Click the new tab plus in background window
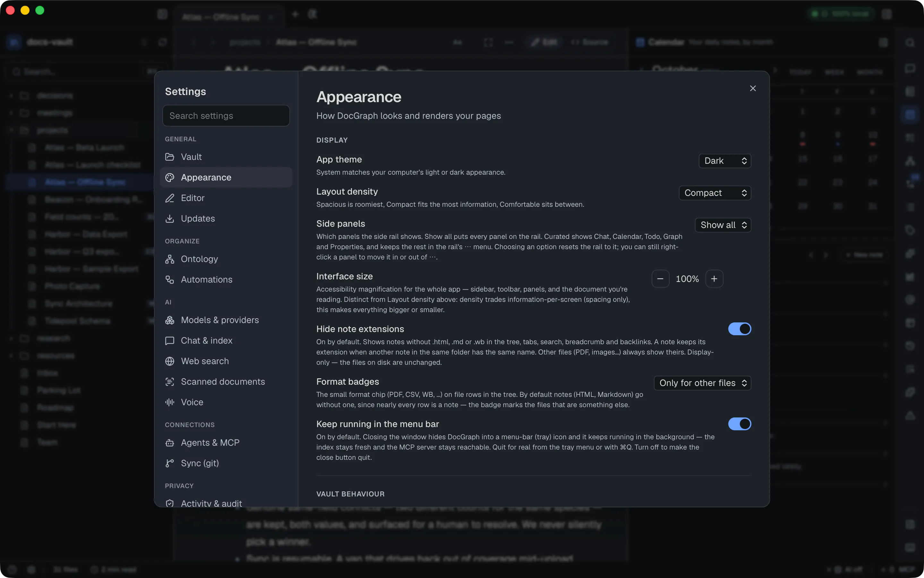This screenshot has width=924, height=578. coord(295,14)
